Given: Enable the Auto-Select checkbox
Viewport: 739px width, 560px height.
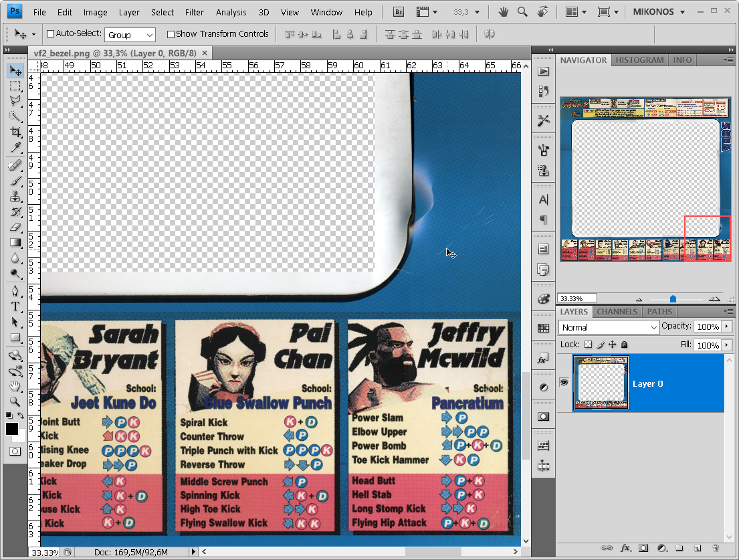Looking at the screenshot, I should (51, 34).
